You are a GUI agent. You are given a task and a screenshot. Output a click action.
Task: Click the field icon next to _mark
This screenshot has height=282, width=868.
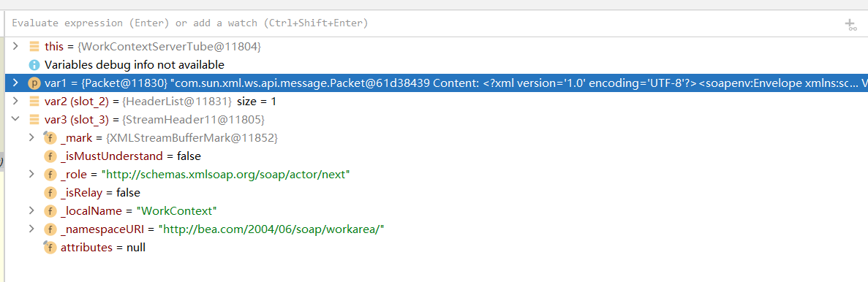tap(50, 137)
